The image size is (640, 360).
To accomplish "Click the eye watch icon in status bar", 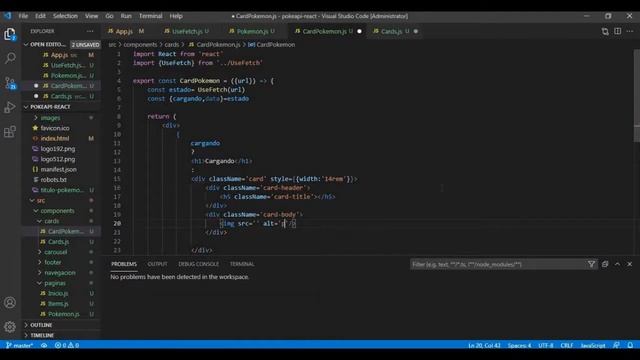I will 44,345.
